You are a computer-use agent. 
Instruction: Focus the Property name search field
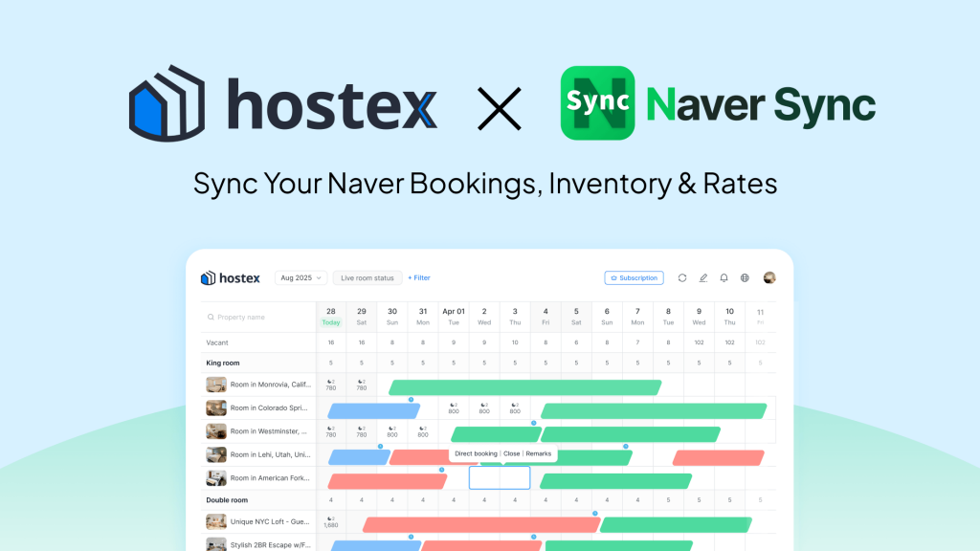(258, 318)
